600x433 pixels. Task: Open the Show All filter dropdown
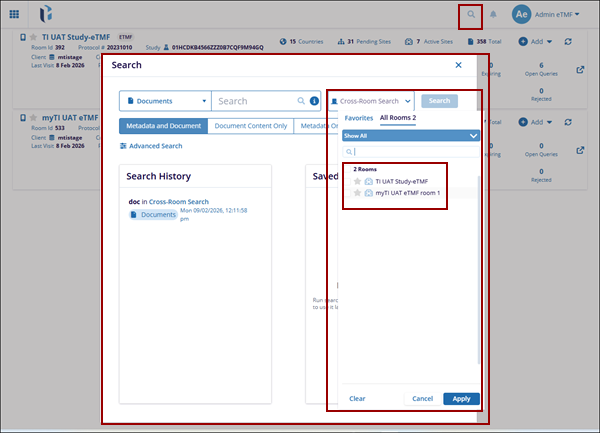(411, 135)
